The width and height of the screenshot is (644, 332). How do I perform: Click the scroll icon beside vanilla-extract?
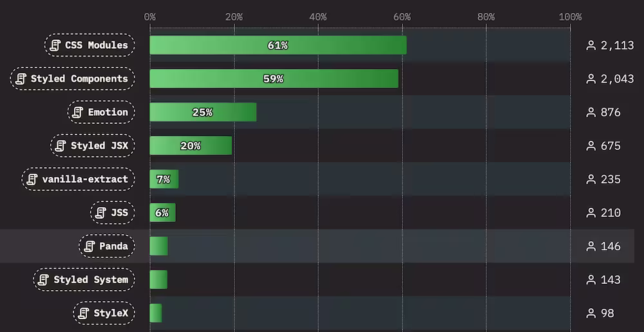32,180
